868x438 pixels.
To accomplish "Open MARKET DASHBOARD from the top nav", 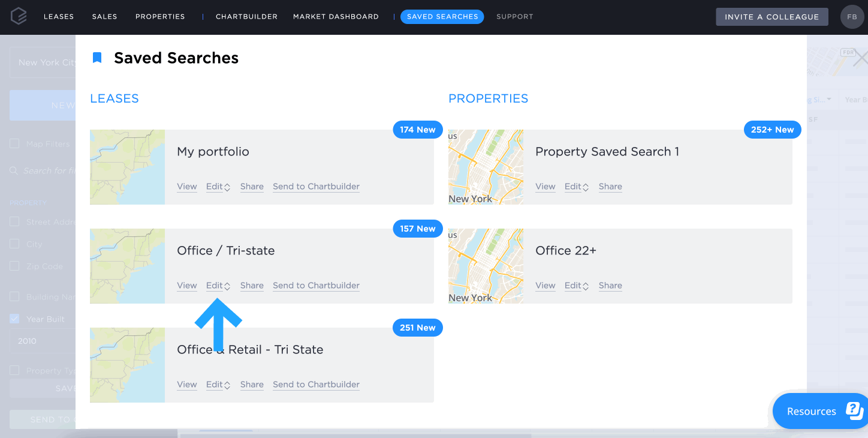I will click(x=336, y=17).
